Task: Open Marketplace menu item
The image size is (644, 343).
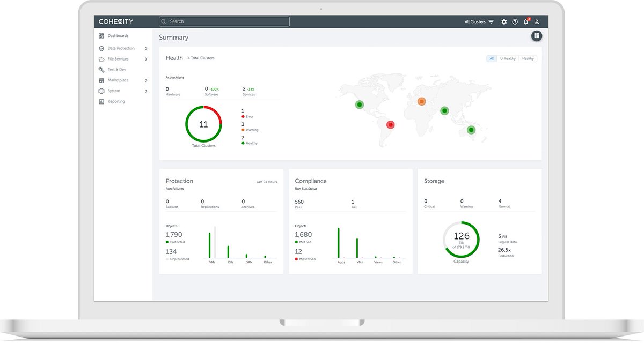Action: 118,80
